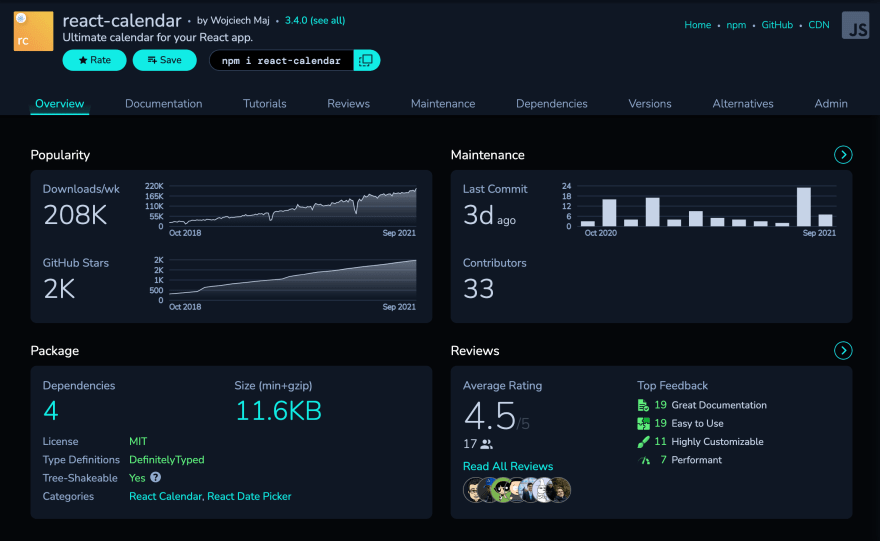Click the 33 contributors value
Viewport: 880px width, 541px height.
coord(479,289)
